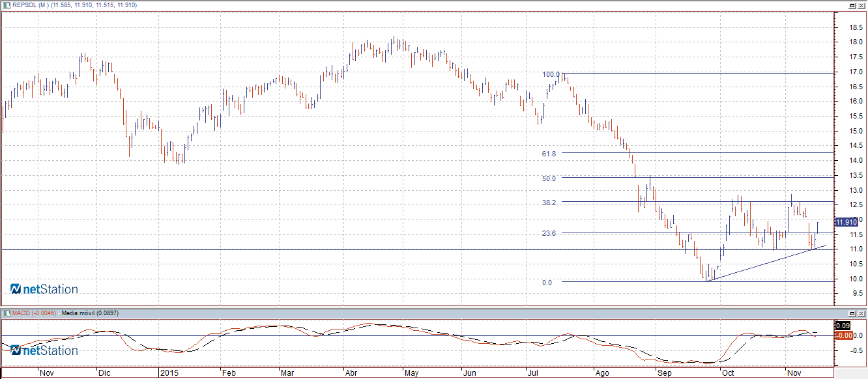This screenshot has height=379, width=868.
Task: Click the 0.09 MACD value tag
Action: click(x=843, y=325)
